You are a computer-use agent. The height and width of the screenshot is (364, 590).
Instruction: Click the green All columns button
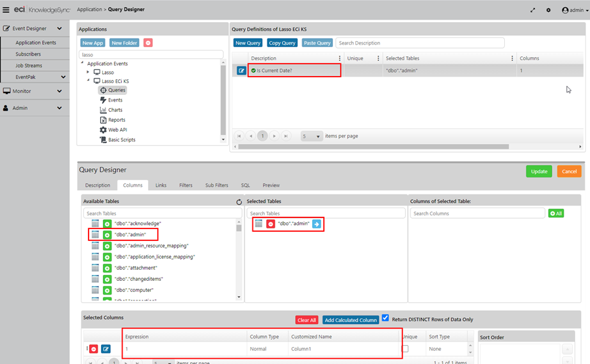[x=556, y=213]
